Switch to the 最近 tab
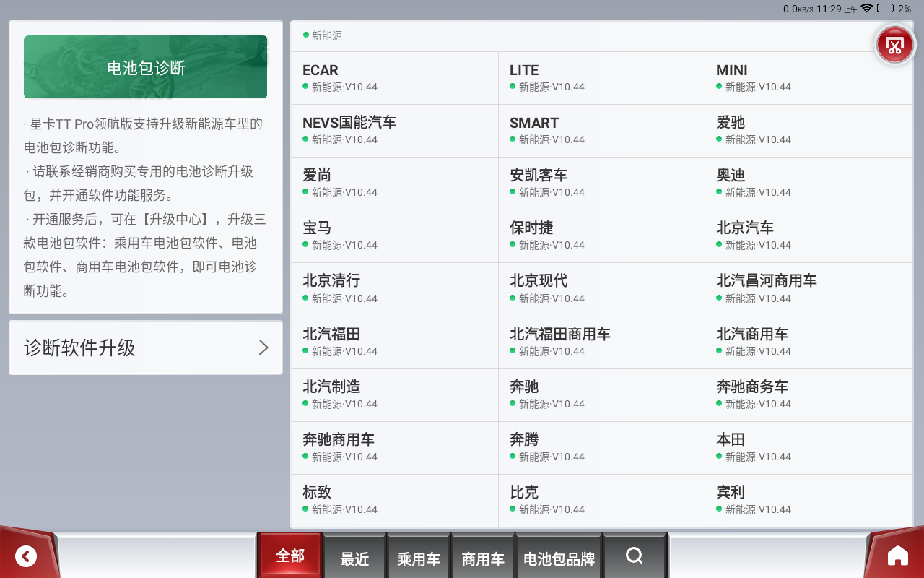The image size is (924, 578). coord(354,558)
